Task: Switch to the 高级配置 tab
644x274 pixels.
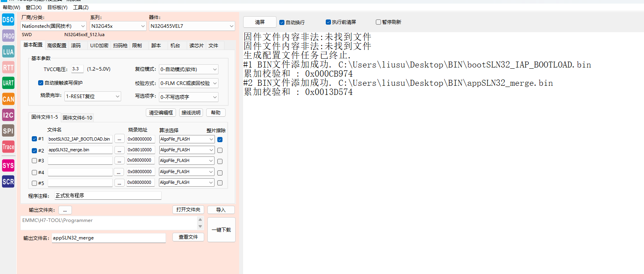Action: [57, 46]
